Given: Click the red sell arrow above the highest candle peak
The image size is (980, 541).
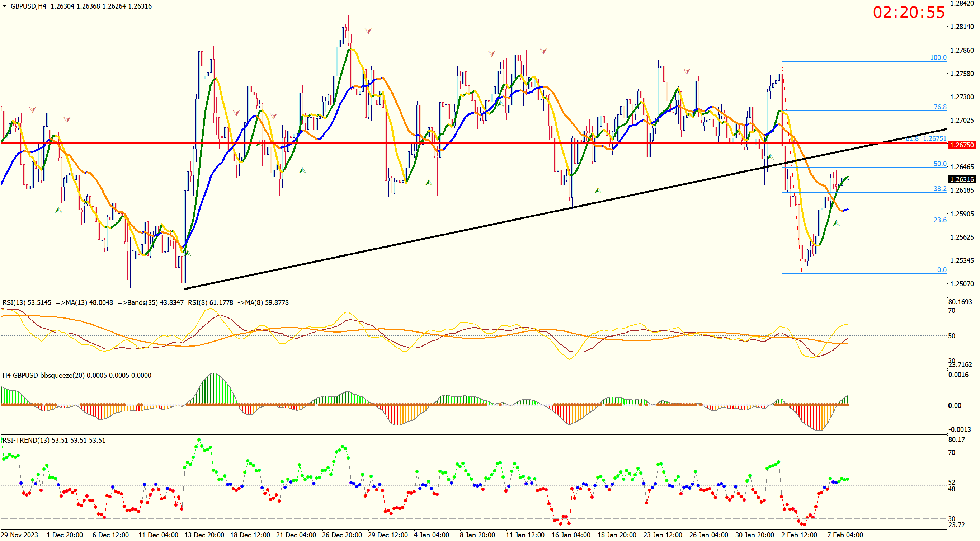Looking at the screenshot, I should [368, 31].
